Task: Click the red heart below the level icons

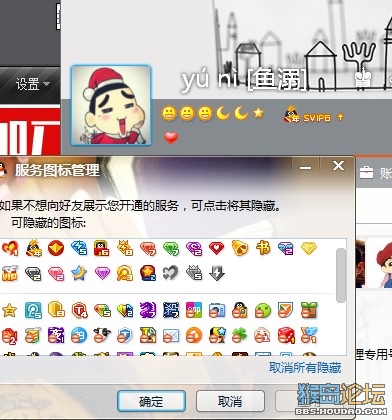Action: click(171, 137)
